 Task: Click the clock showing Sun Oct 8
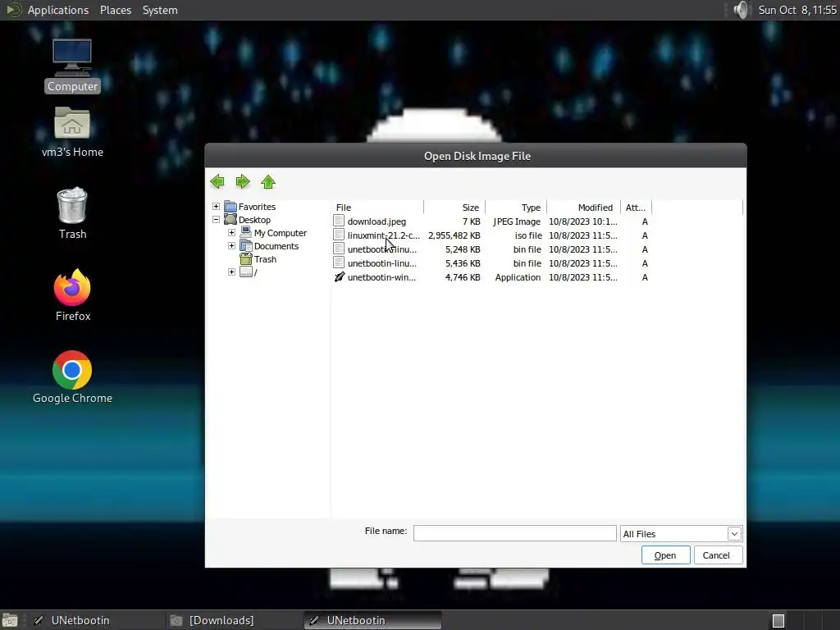click(797, 10)
